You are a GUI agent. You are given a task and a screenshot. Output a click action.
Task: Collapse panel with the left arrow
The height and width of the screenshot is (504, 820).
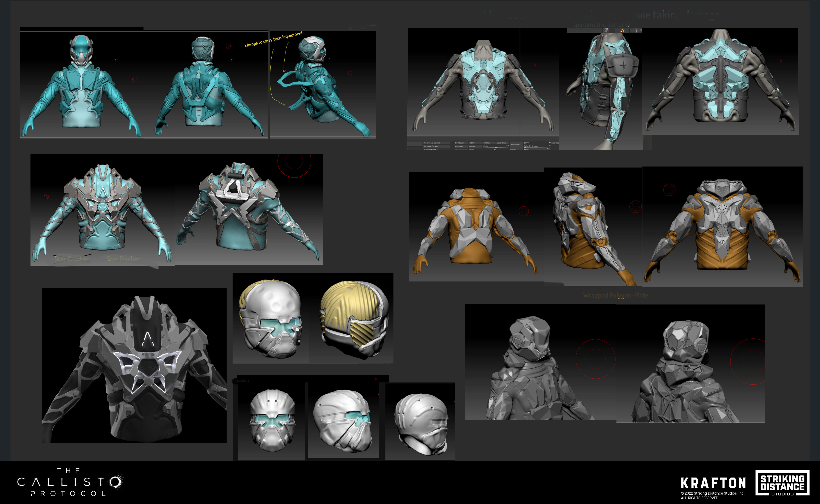407,148
